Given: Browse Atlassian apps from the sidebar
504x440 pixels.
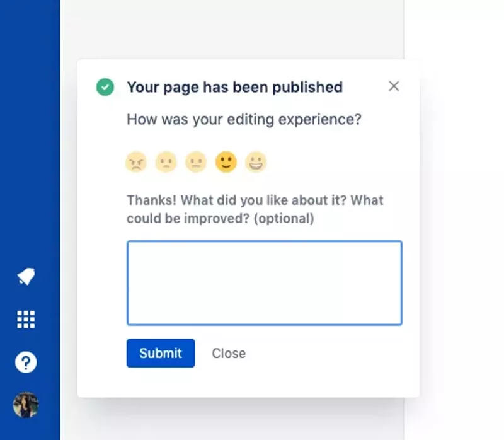Looking at the screenshot, I should coord(25,320).
